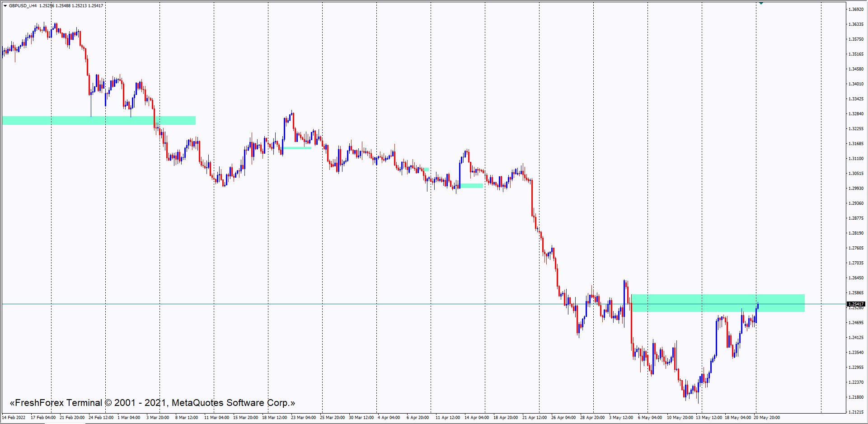Click the 1.32840 price scale label
Image resolution: width=868 pixels, height=424 pixels.
pos(856,114)
